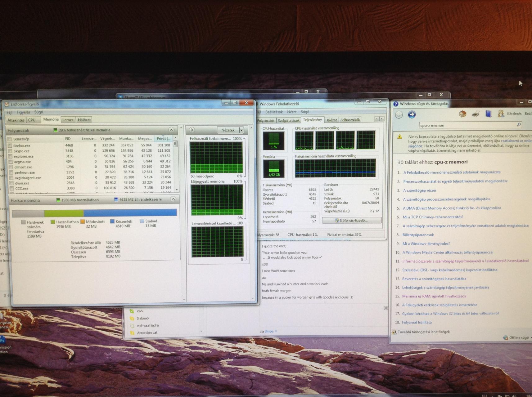Viewport: 532px width, 397px height.
Task: Click the process list vertical scrollbar
Action: (175, 163)
